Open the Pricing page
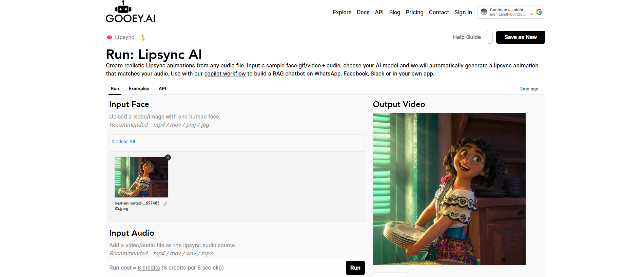This screenshot has width=644, height=277. (x=414, y=12)
